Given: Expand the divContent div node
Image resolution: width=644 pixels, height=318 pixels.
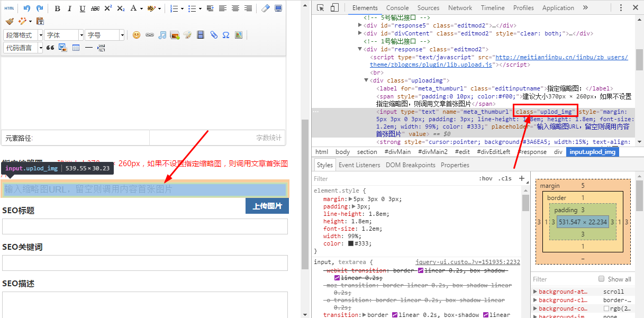Looking at the screenshot, I should click(361, 33).
